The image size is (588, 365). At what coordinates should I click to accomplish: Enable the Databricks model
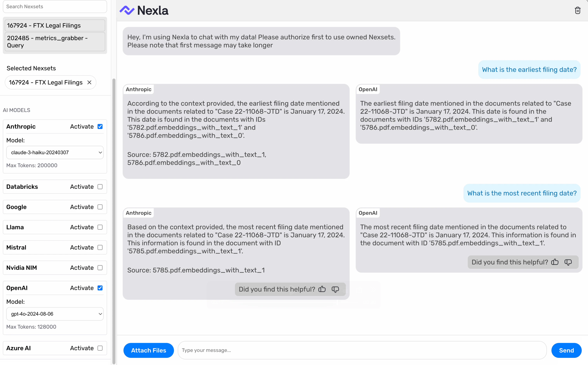pos(100,187)
